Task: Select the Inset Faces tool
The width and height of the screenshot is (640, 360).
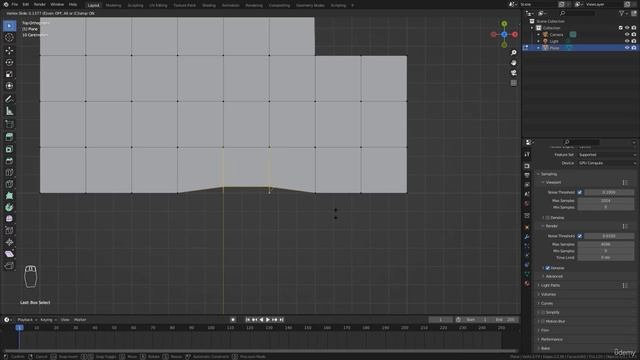Action: 9,149
